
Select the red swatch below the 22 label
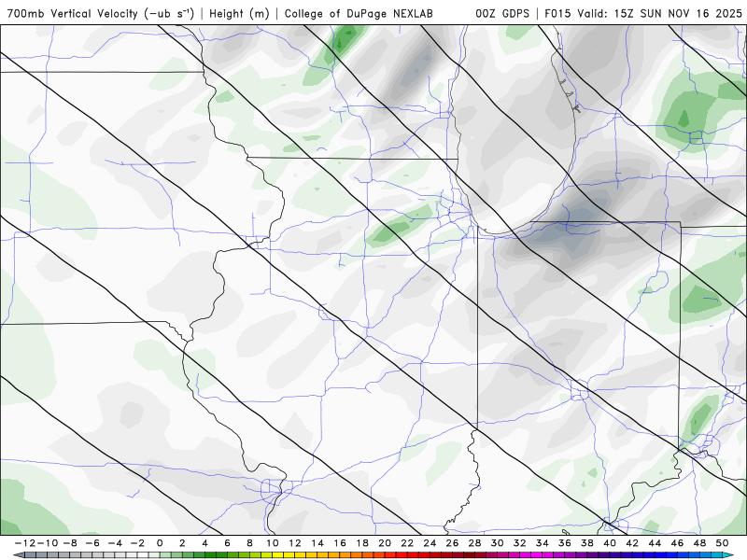(413, 555)
